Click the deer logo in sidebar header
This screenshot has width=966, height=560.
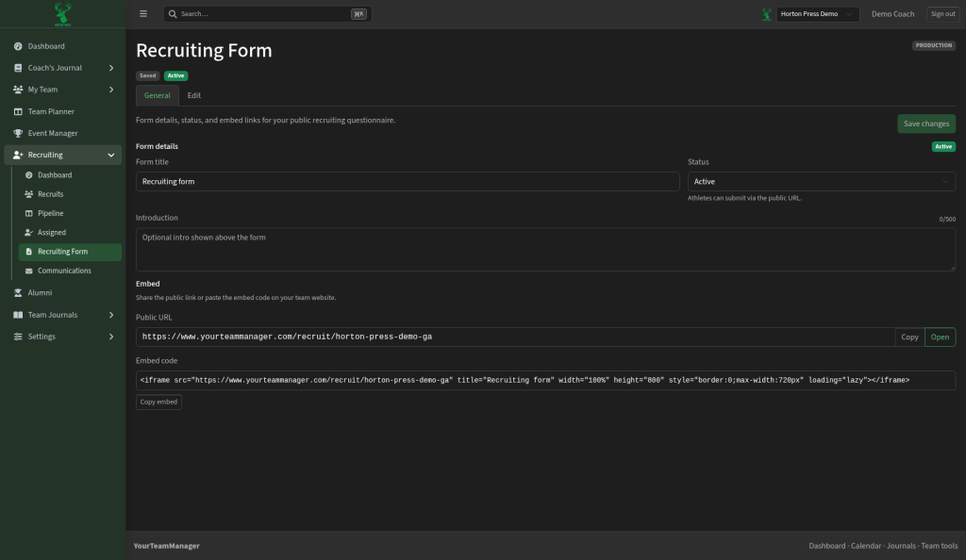[x=62, y=13]
